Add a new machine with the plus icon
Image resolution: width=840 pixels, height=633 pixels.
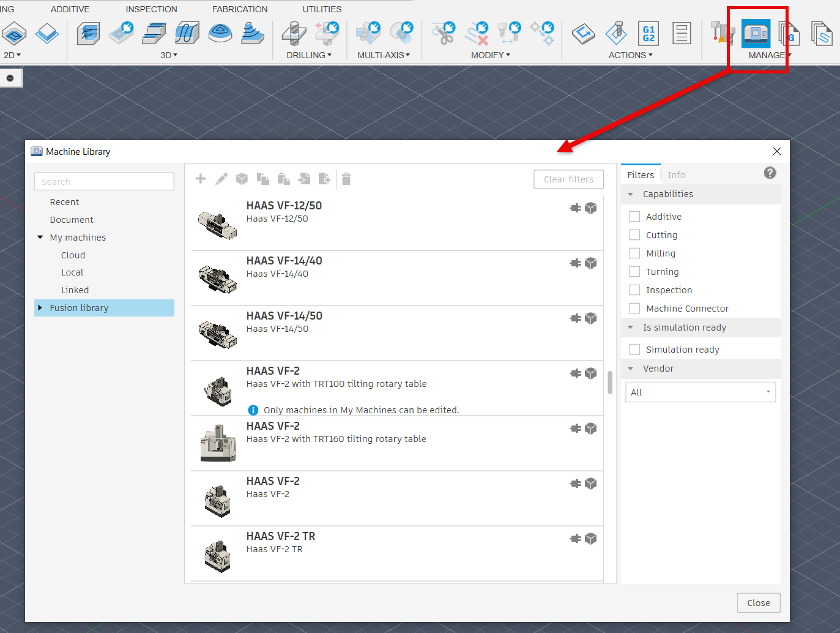click(x=200, y=178)
